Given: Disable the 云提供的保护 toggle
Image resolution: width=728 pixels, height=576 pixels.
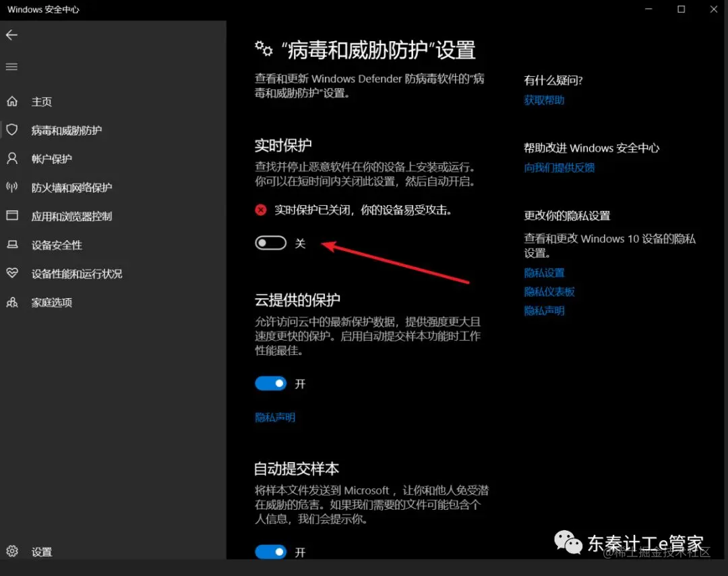Looking at the screenshot, I should pyautogui.click(x=270, y=382).
